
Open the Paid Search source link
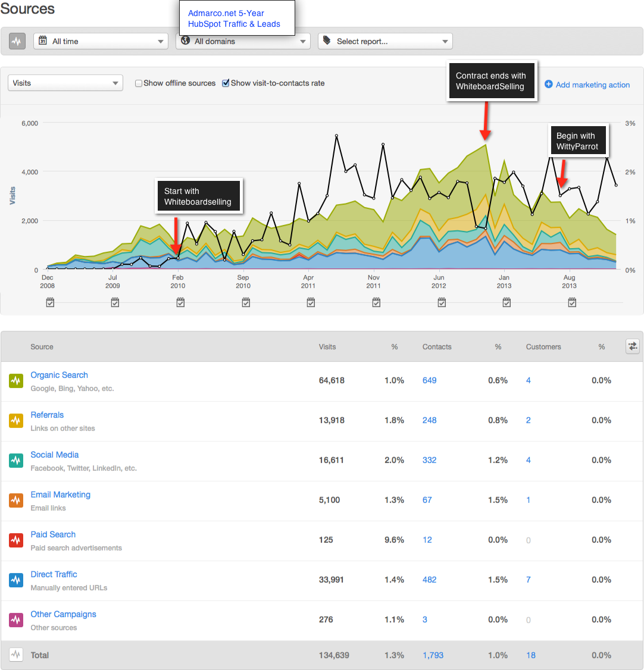[x=53, y=534]
